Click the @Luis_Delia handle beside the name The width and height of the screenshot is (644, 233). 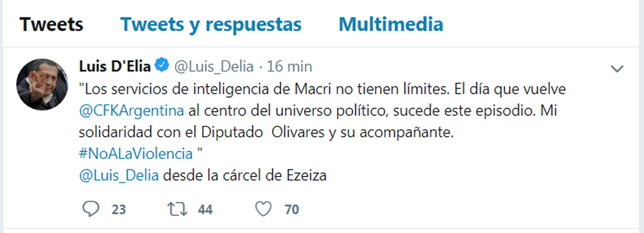[214, 66]
